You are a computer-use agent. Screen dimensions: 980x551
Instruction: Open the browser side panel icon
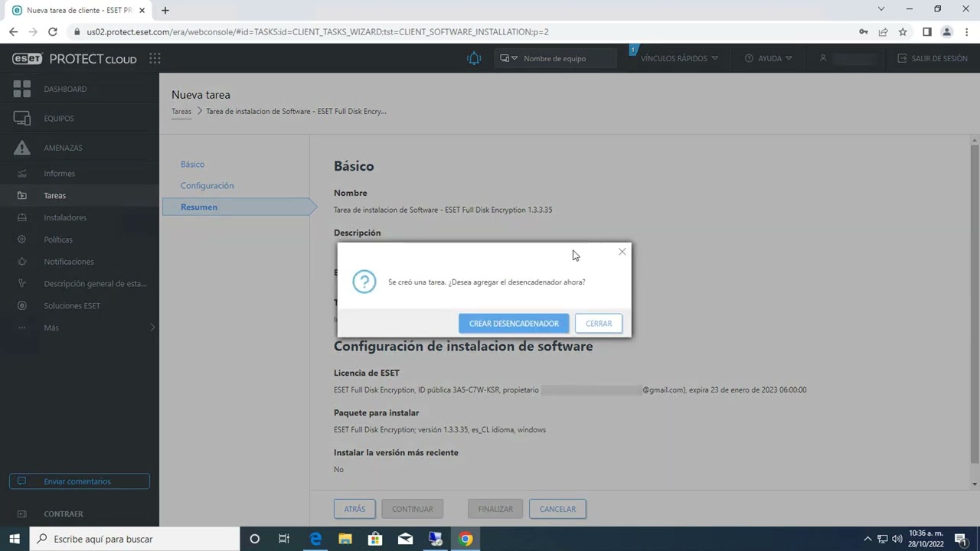927,32
